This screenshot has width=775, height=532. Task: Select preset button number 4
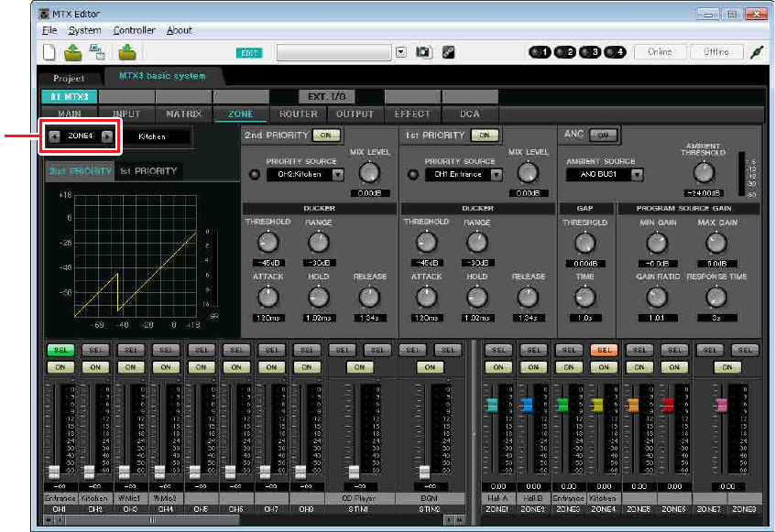(x=615, y=52)
